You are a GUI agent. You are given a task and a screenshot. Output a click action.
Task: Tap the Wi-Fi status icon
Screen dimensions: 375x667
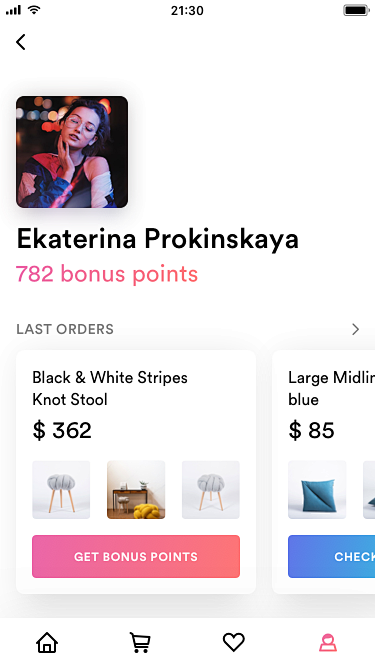(34, 9)
